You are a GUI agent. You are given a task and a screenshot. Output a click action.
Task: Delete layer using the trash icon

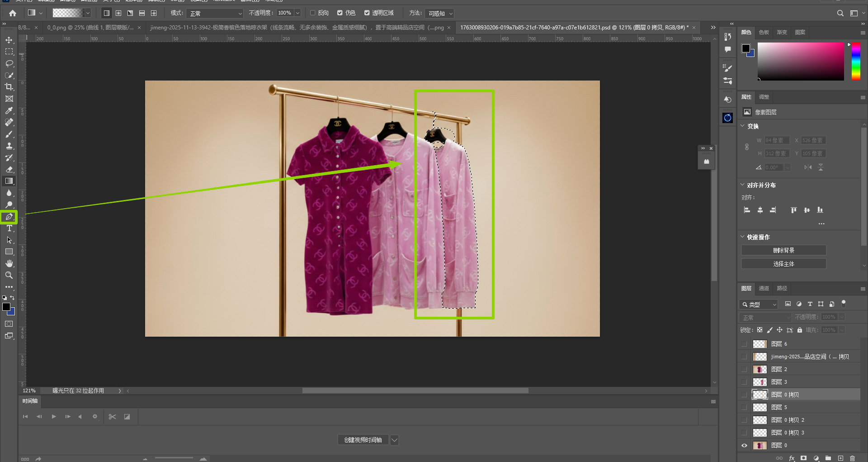point(852,458)
